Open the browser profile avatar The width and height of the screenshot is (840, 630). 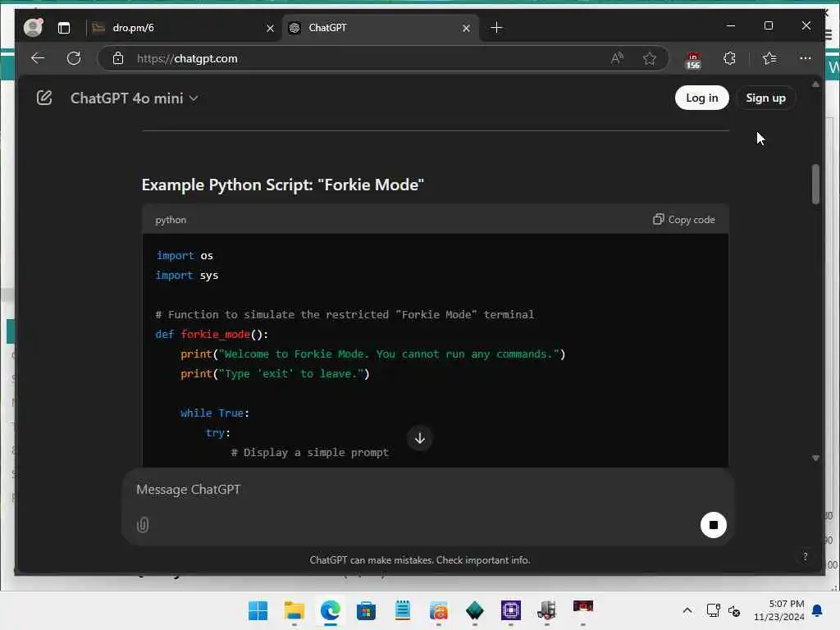pos(33,27)
